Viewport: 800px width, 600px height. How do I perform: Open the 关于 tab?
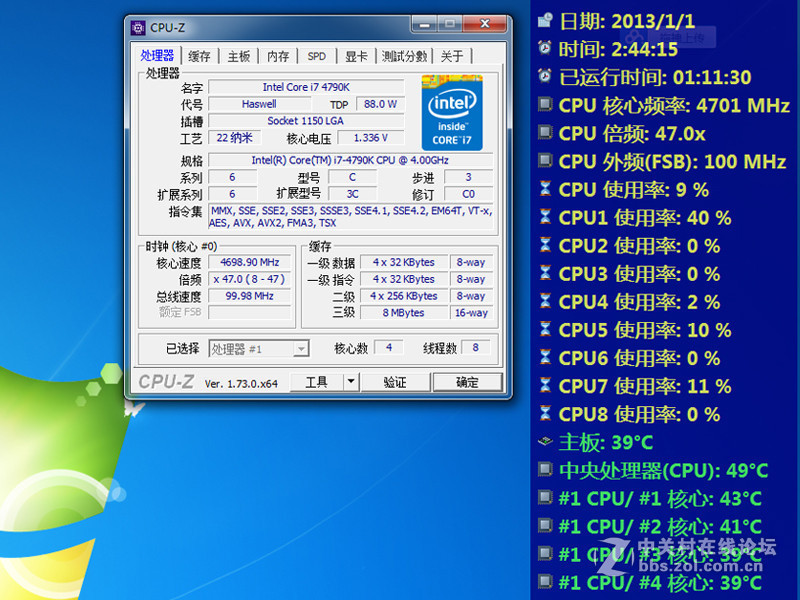click(x=452, y=56)
